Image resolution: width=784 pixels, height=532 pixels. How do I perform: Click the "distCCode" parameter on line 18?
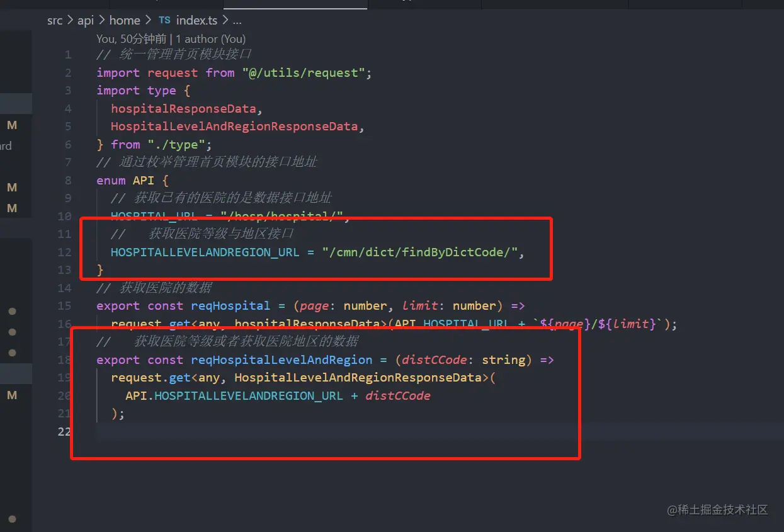point(434,360)
